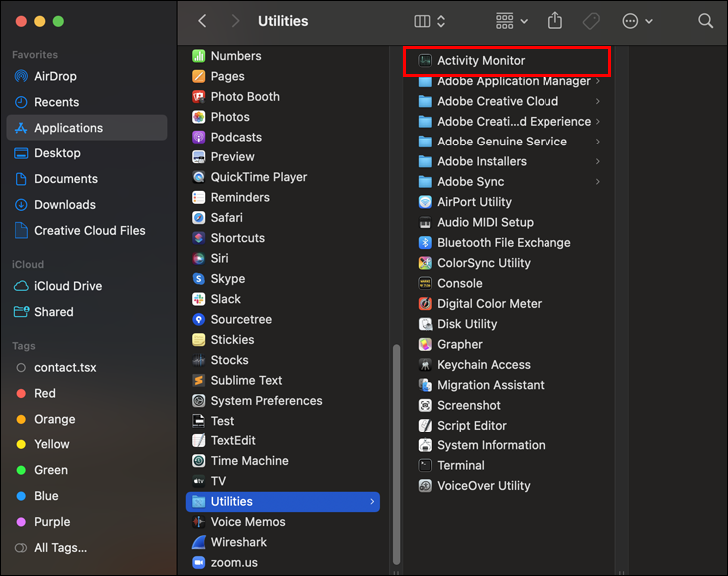Click the Safari app icon
The width and height of the screenshot is (728, 576).
click(x=199, y=218)
